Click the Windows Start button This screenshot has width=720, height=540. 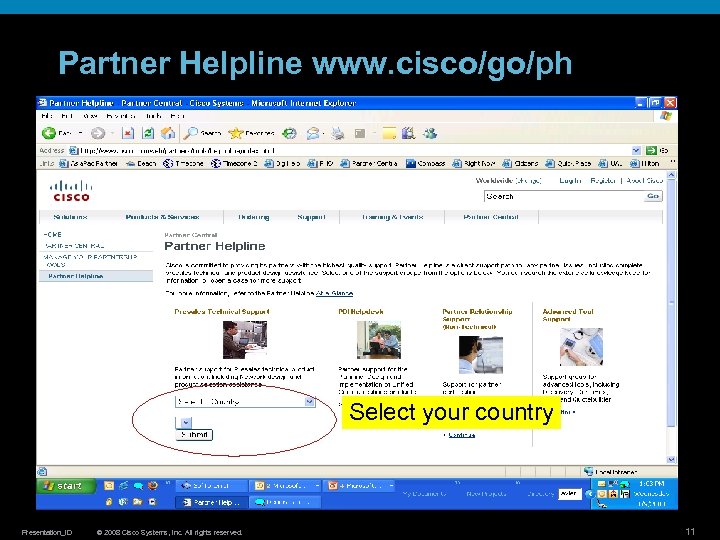point(66,486)
